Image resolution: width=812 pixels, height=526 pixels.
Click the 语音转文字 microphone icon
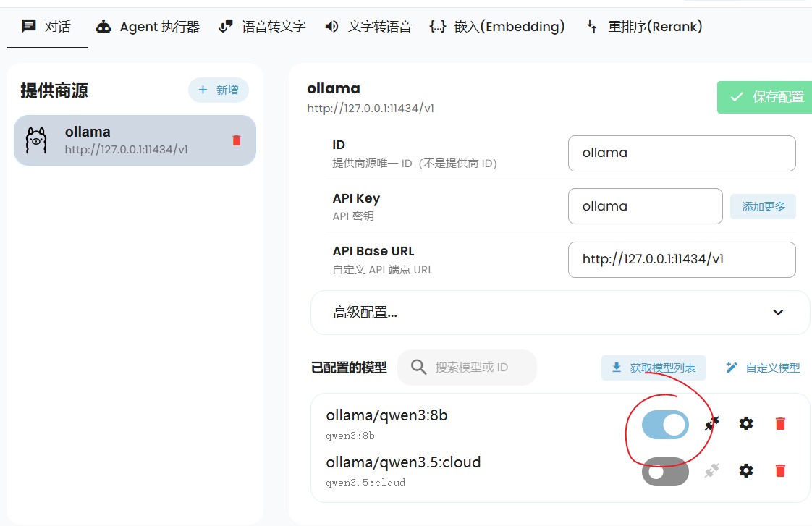point(225,27)
